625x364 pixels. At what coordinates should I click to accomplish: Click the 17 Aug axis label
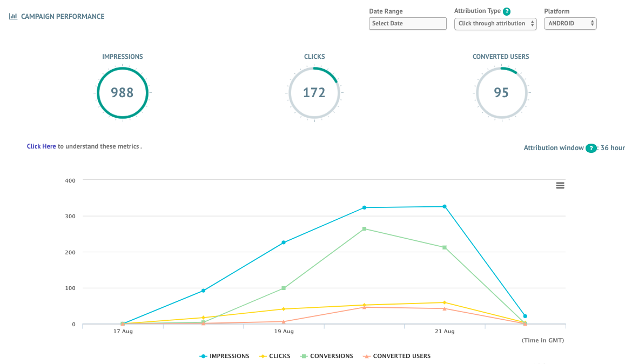tap(123, 331)
